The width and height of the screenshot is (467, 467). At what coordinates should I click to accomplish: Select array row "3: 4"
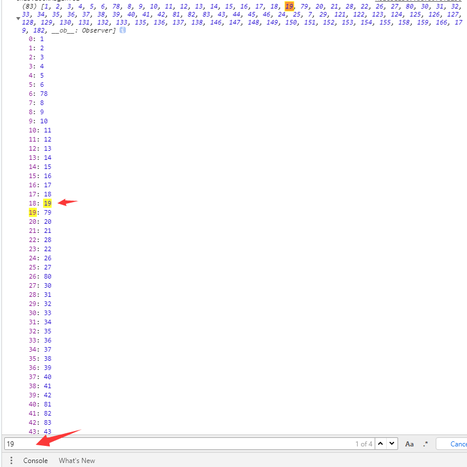click(36, 66)
